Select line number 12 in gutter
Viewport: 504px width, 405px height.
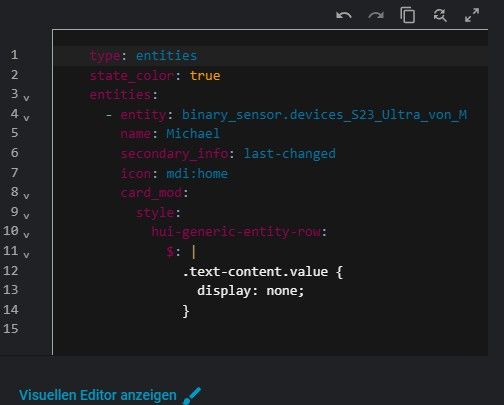(11, 270)
